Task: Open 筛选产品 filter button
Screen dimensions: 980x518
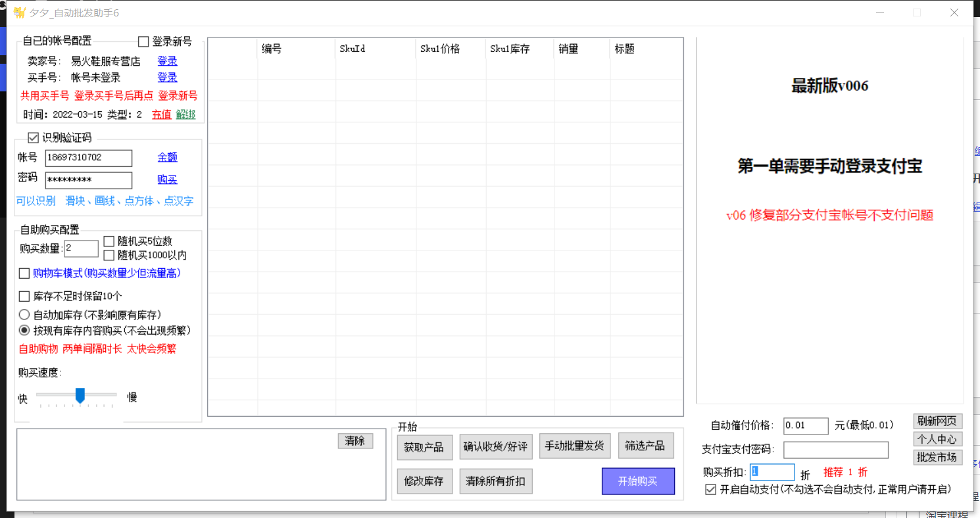Action: [645, 446]
